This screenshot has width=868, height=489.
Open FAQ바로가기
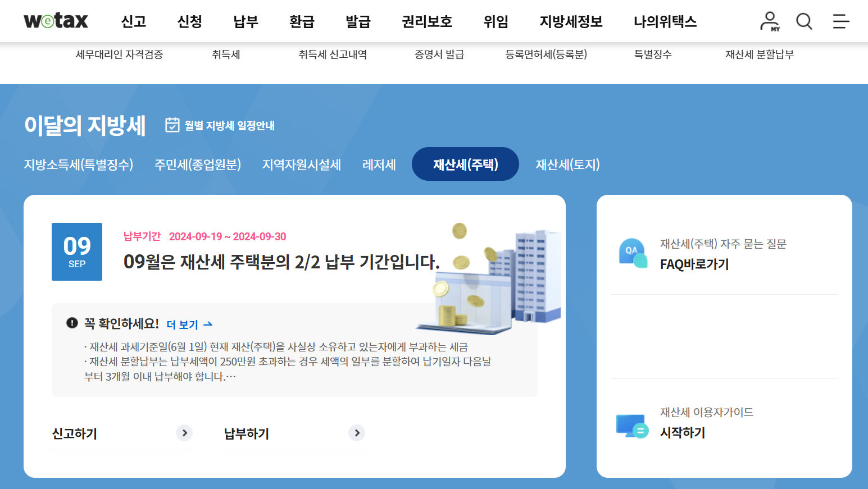[694, 264]
